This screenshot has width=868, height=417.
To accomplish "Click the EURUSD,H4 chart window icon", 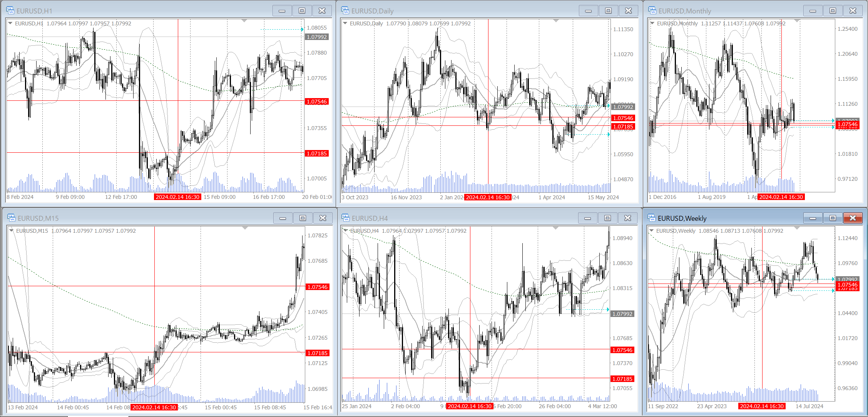I will 345,218.
